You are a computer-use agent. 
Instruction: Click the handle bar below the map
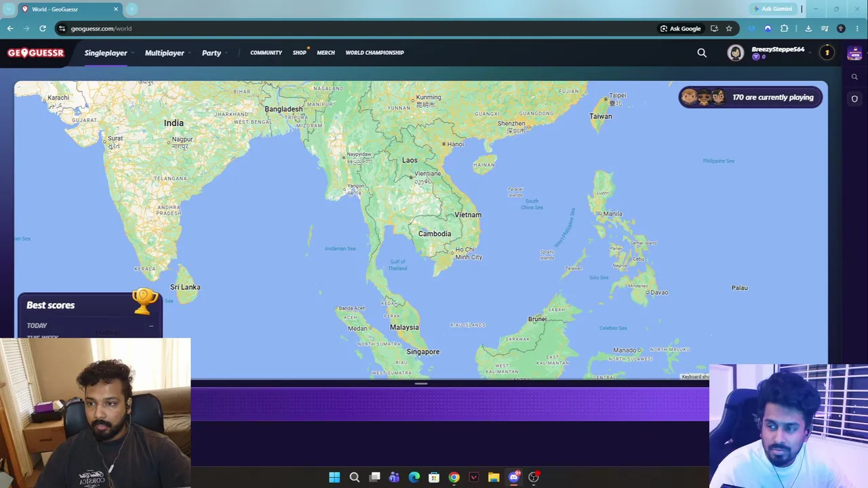421,384
